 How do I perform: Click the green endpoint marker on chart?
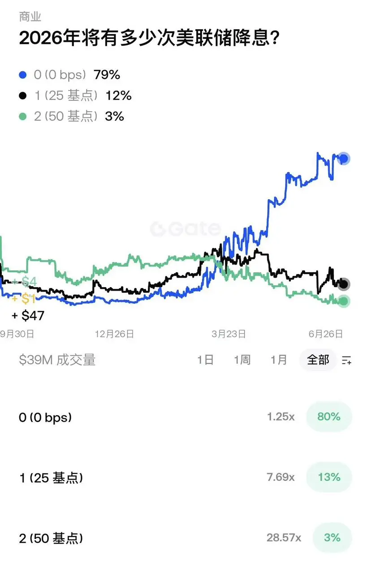[x=344, y=301]
